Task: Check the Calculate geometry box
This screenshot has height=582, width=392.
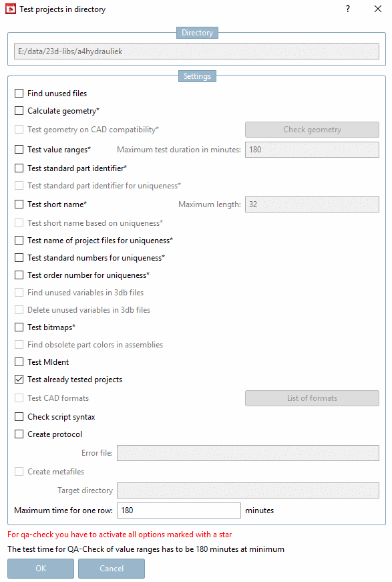Action: click(18, 112)
